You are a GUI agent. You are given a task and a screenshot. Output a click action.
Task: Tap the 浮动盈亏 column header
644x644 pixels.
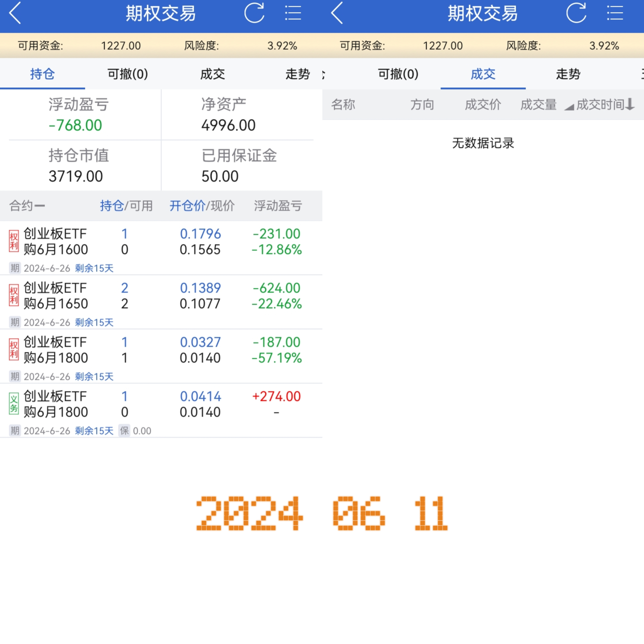(278, 206)
